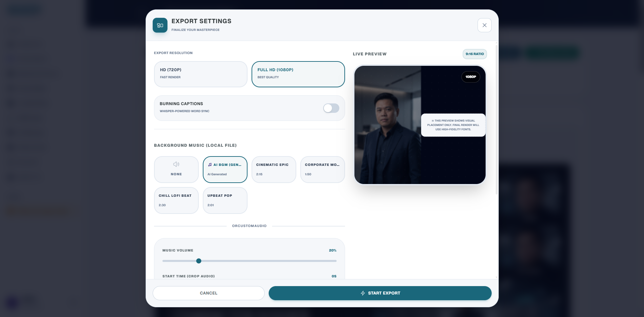Toggle the Burning Captions switch

click(x=331, y=108)
